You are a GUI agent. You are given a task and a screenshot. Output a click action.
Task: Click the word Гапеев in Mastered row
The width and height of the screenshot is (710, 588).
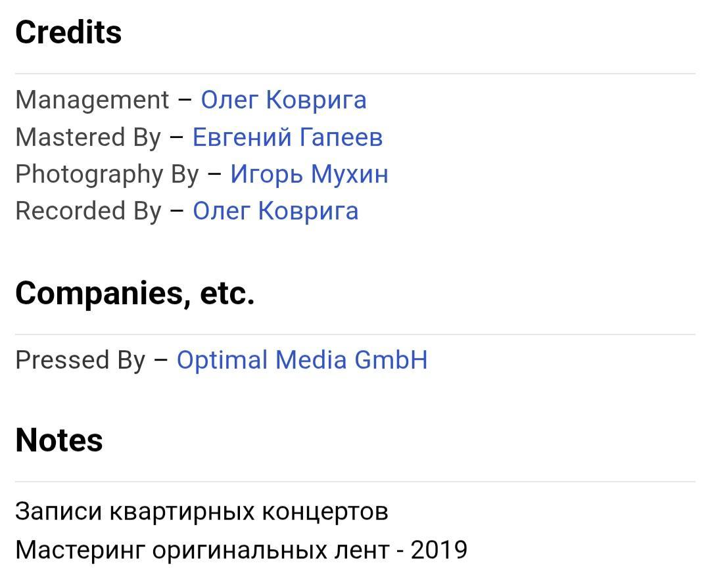341,137
